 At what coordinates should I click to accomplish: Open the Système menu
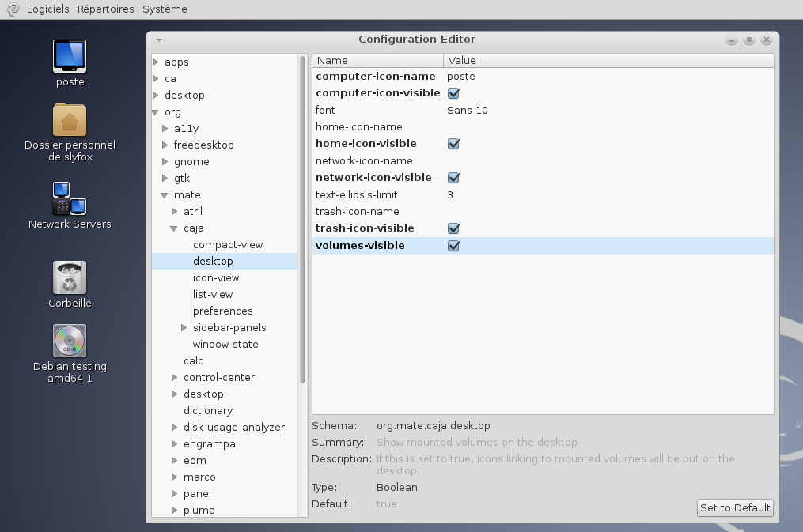(165, 9)
